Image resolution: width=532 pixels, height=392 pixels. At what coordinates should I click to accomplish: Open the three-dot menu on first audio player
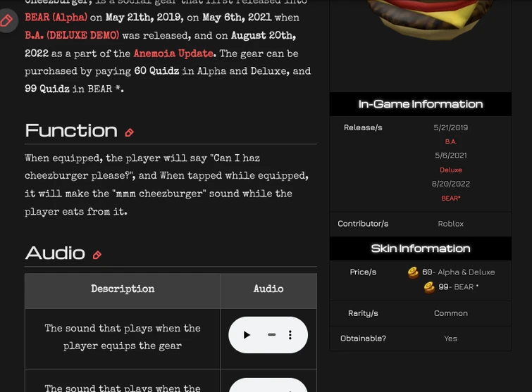pos(290,335)
